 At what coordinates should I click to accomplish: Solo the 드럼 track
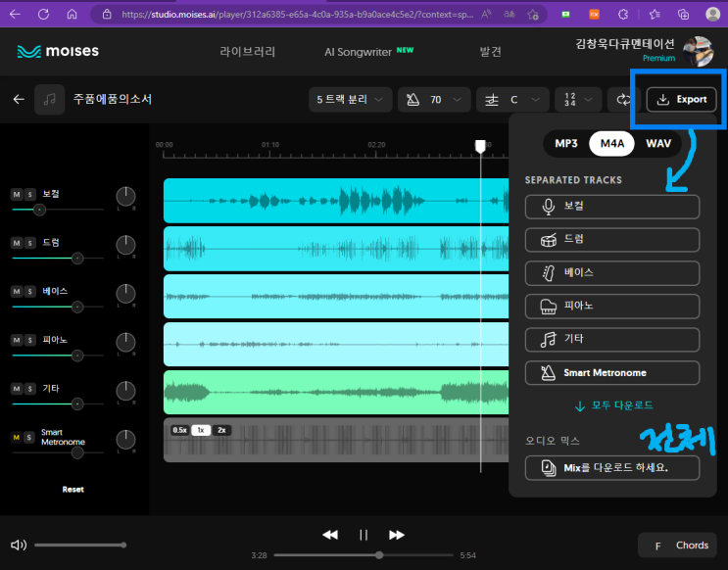point(29,243)
